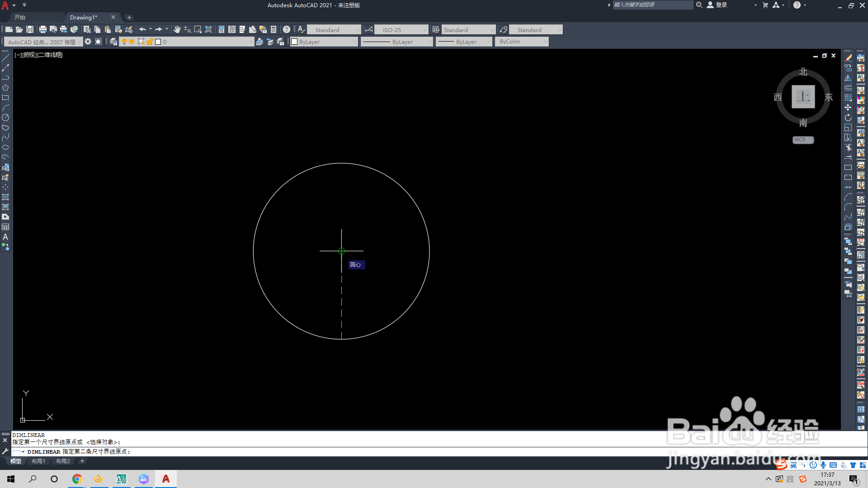Select the Rotate modify tool

(848, 117)
